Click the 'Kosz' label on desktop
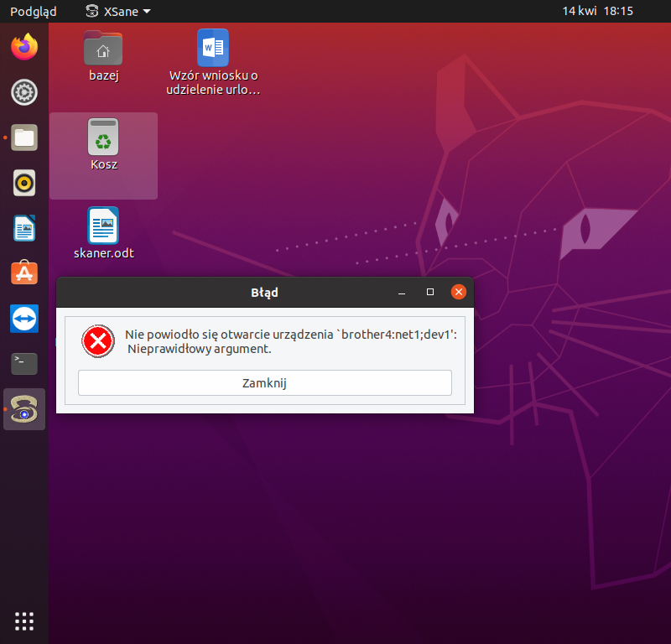 [x=104, y=164]
